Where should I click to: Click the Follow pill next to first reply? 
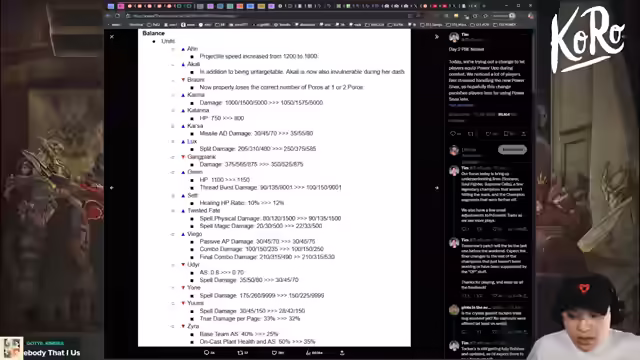point(512,150)
